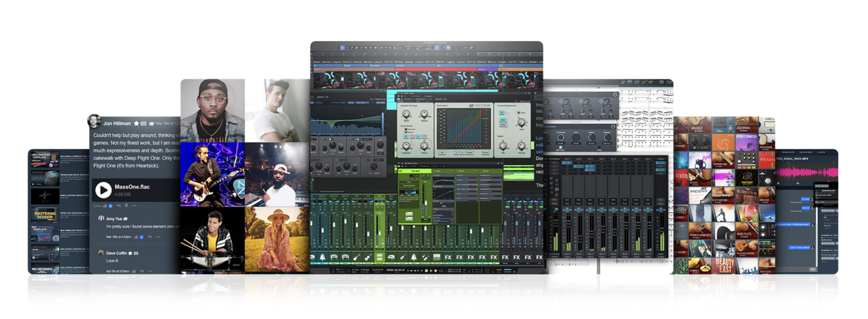The width and height of the screenshot is (868, 319).
Task: Open the guitarist artist photo
Action: (x=212, y=174)
